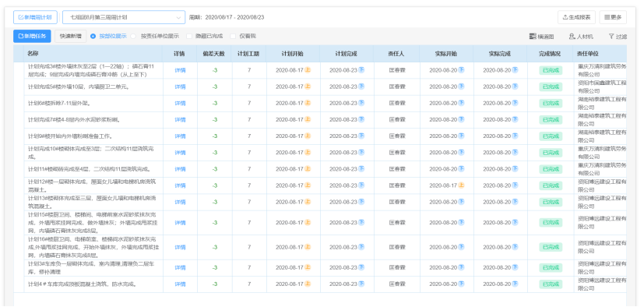644x307 pixels.
Task: Click the 快速新增 button
Action: coord(71,36)
